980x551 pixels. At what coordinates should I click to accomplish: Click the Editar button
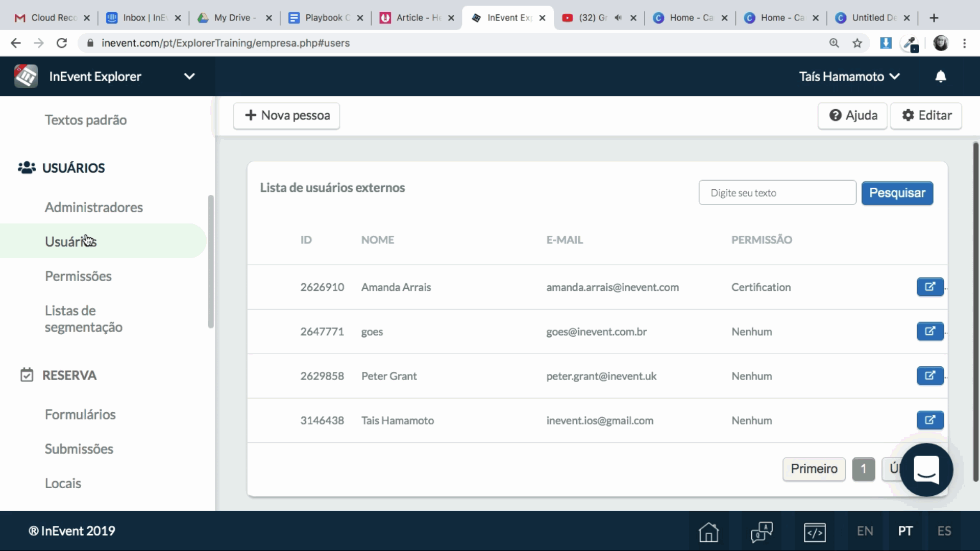point(926,115)
